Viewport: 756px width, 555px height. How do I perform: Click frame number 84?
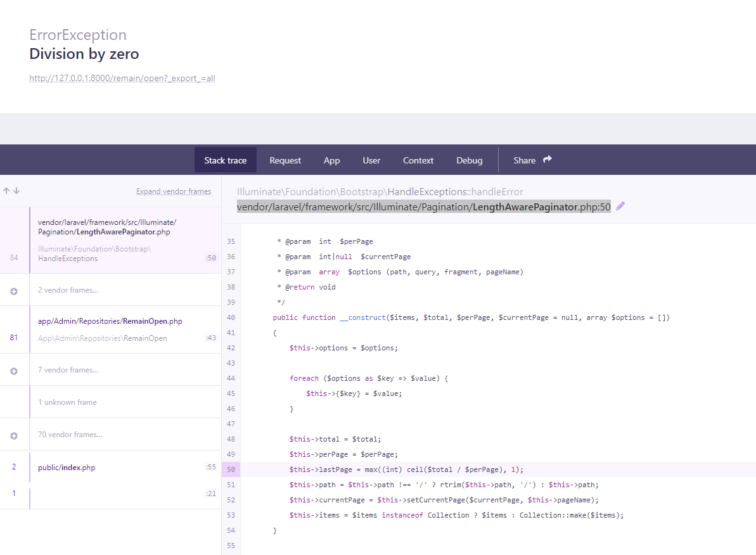(x=14, y=258)
